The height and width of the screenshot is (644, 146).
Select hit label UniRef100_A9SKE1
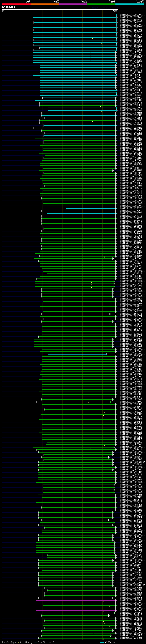[131, 105]
